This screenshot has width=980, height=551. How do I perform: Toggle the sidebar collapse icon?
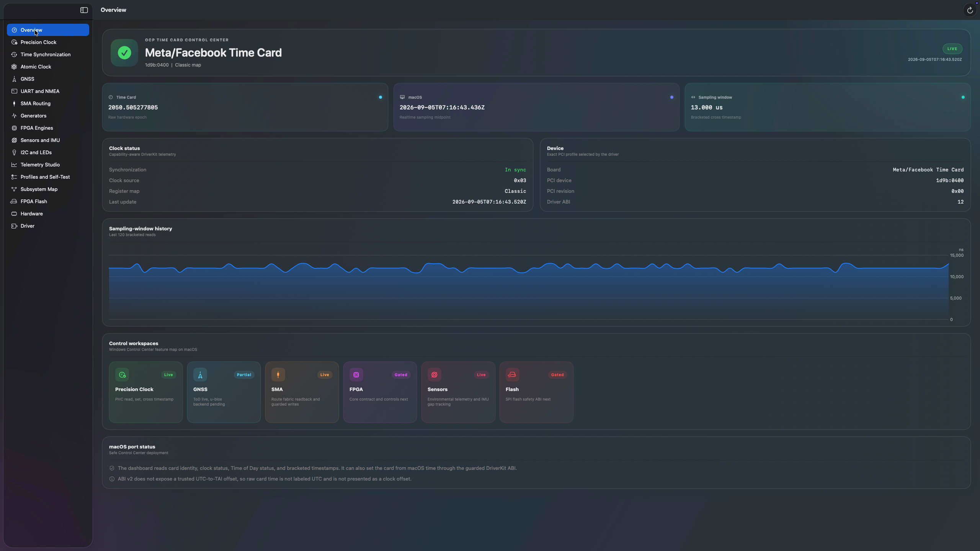click(84, 10)
